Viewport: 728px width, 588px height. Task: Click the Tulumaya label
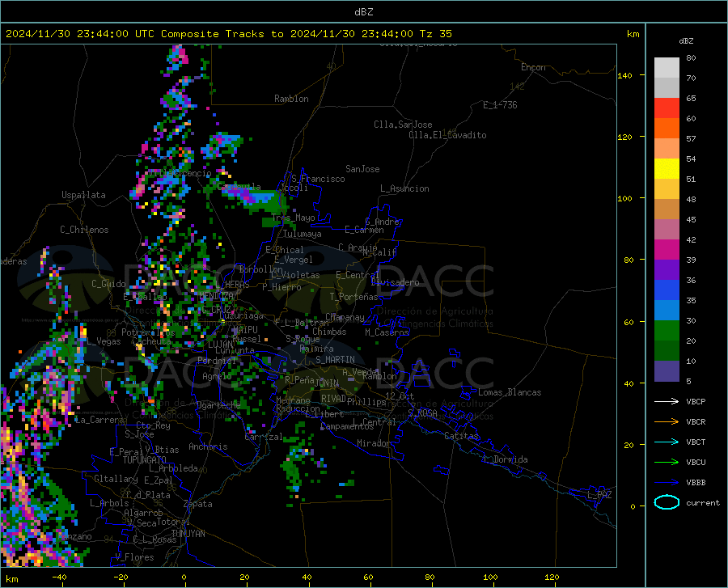[303, 234]
